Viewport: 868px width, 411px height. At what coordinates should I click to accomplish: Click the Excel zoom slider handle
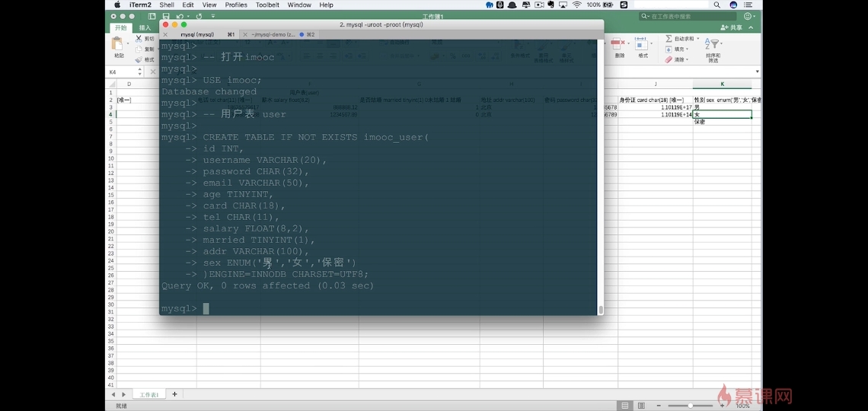pos(691,406)
